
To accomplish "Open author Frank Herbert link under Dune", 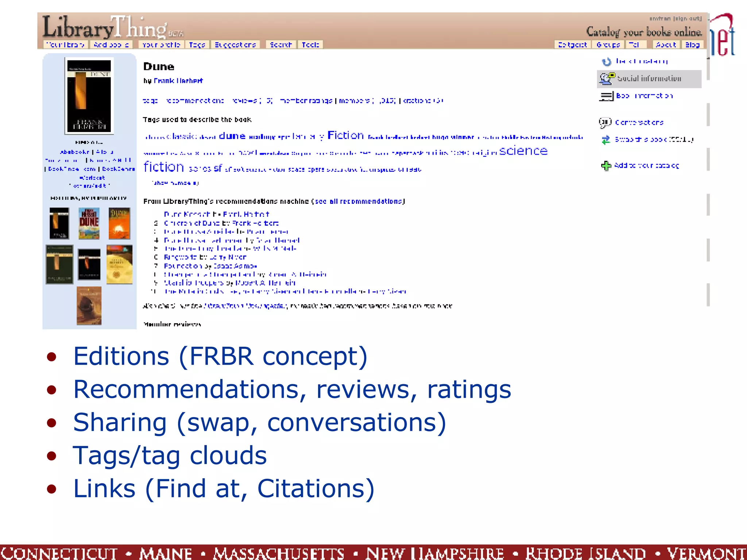I will pyautogui.click(x=178, y=81).
